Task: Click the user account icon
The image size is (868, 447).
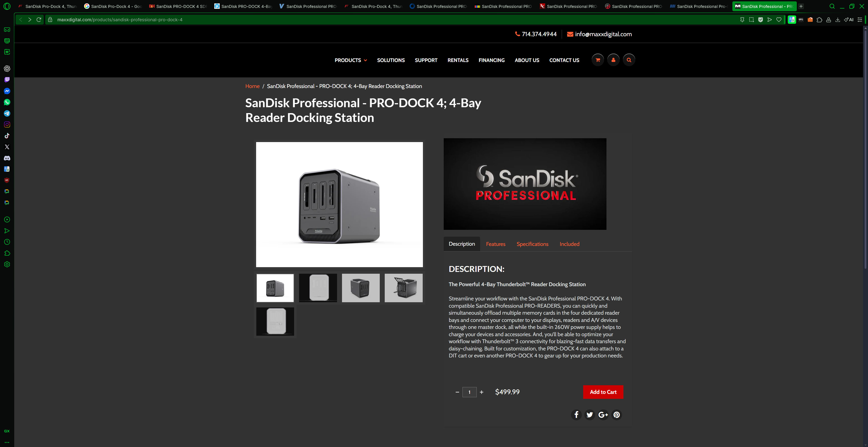Action: pyautogui.click(x=613, y=60)
